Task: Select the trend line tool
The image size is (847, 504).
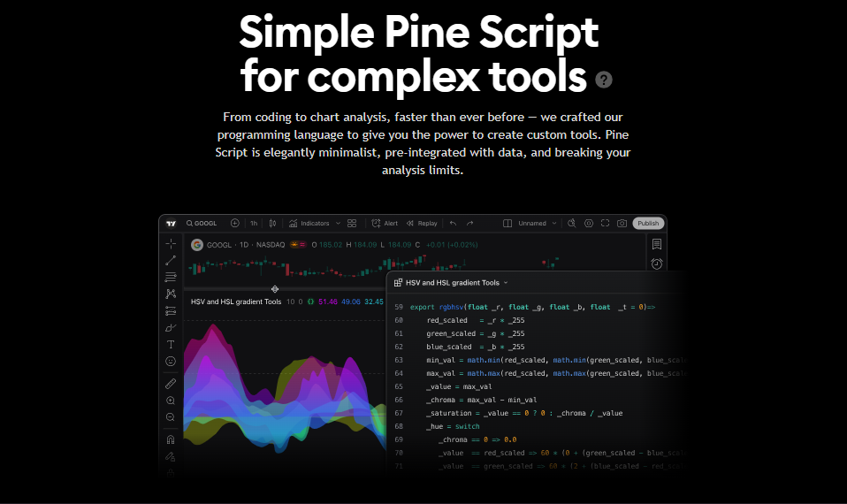Action: (x=171, y=260)
